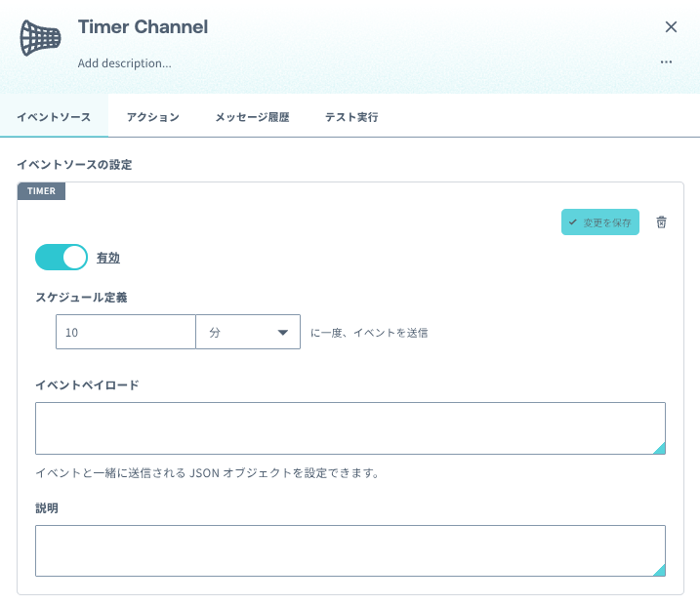Click the 有効 label text

(108, 258)
